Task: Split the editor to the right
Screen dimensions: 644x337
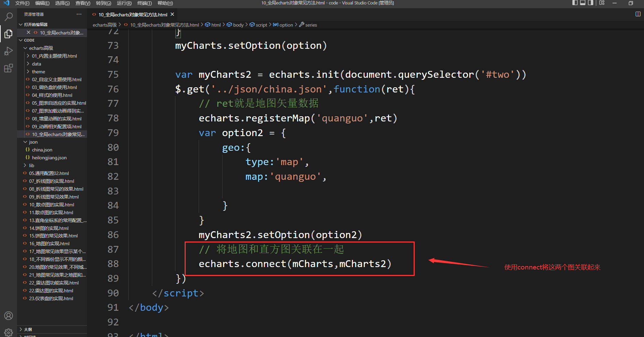Action: pyautogui.click(x=638, y=14)
